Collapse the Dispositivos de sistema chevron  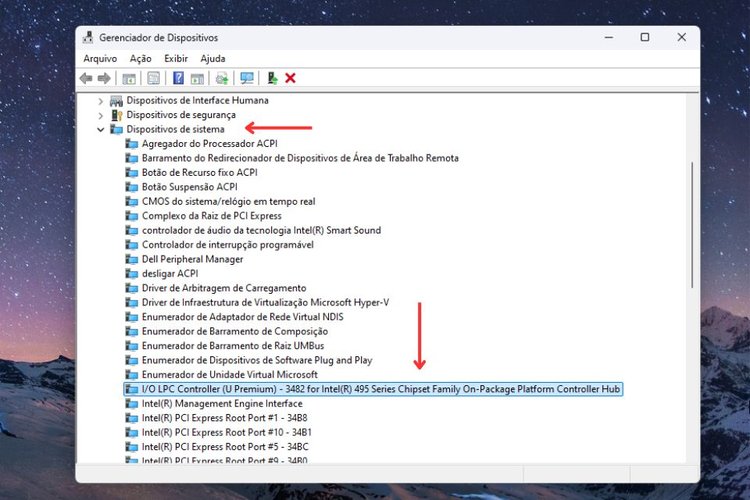[100, 130]
